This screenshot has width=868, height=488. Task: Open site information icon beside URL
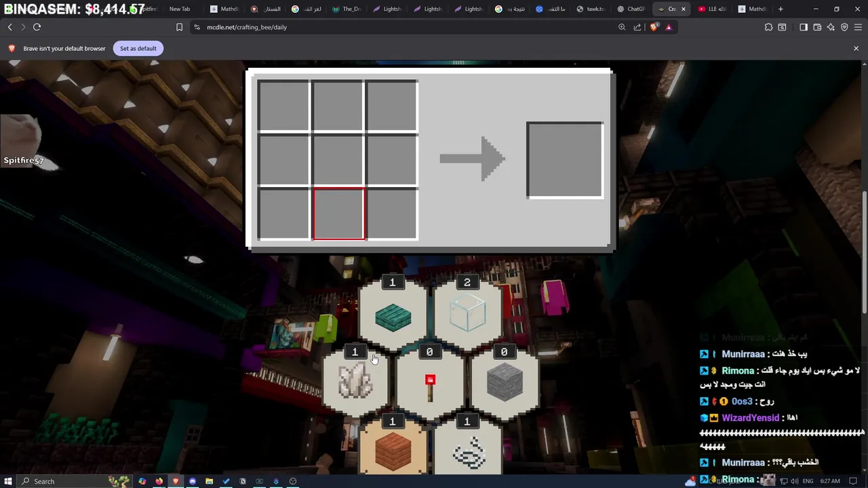click(x=197, y=27)
